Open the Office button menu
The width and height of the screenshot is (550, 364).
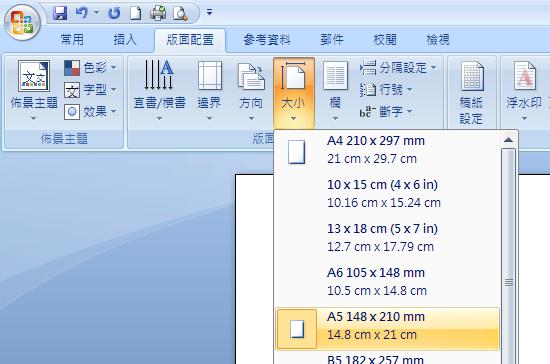click(x=22, y=22)
